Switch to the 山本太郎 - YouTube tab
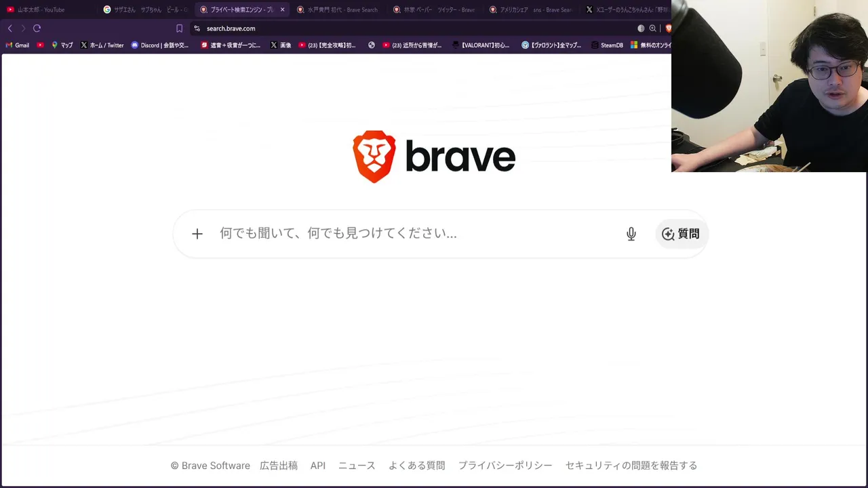This screenshot has height=488, width=868. tap(47, 9)
